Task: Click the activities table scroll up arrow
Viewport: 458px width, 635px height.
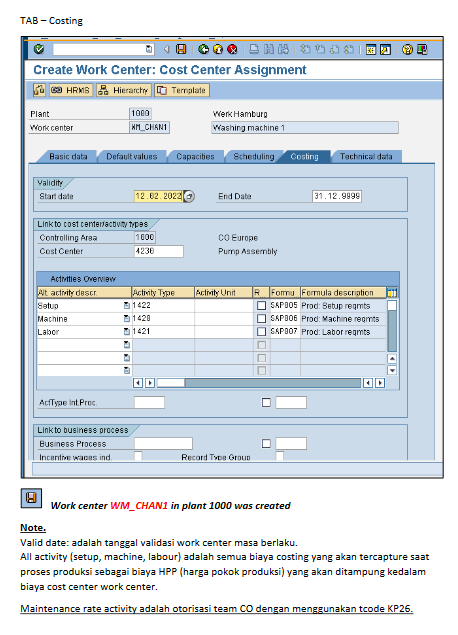Action: (x=392, y=358)
